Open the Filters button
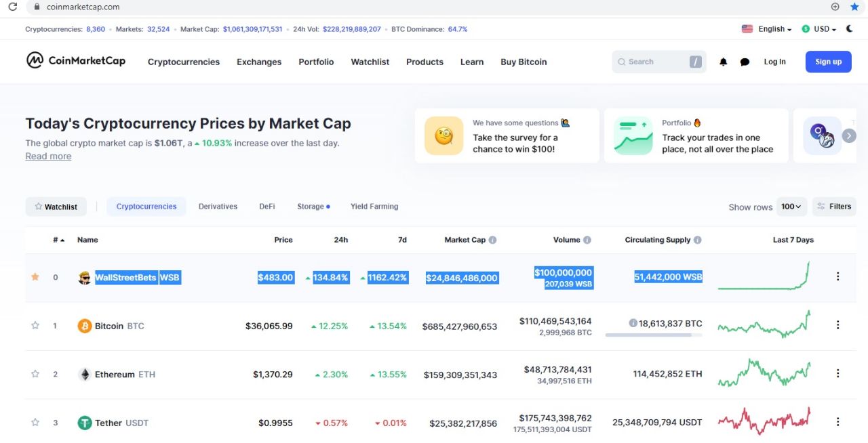Screen dimensions: 868x443 pos(834,207)
